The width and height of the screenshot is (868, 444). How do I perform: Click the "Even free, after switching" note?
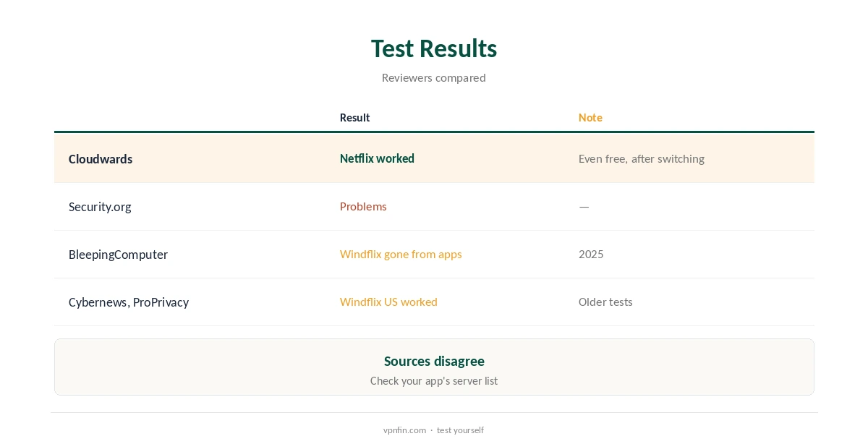642,158
